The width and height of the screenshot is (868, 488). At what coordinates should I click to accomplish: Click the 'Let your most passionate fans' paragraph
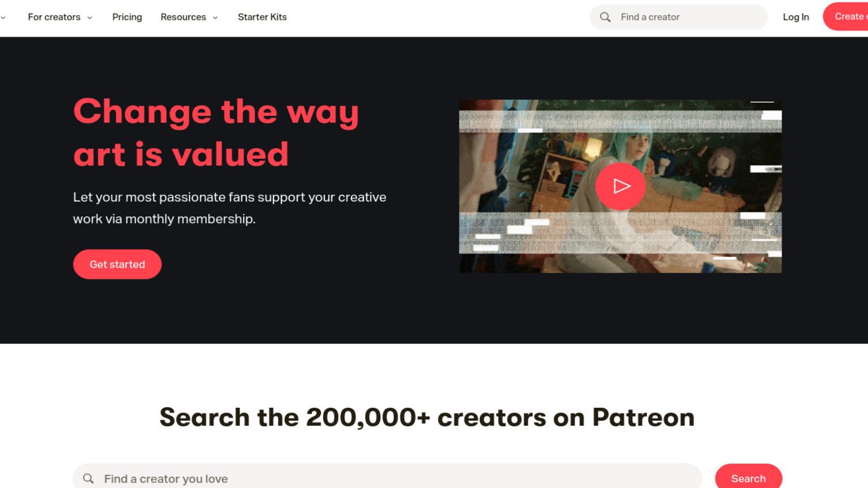pos(229,208)
